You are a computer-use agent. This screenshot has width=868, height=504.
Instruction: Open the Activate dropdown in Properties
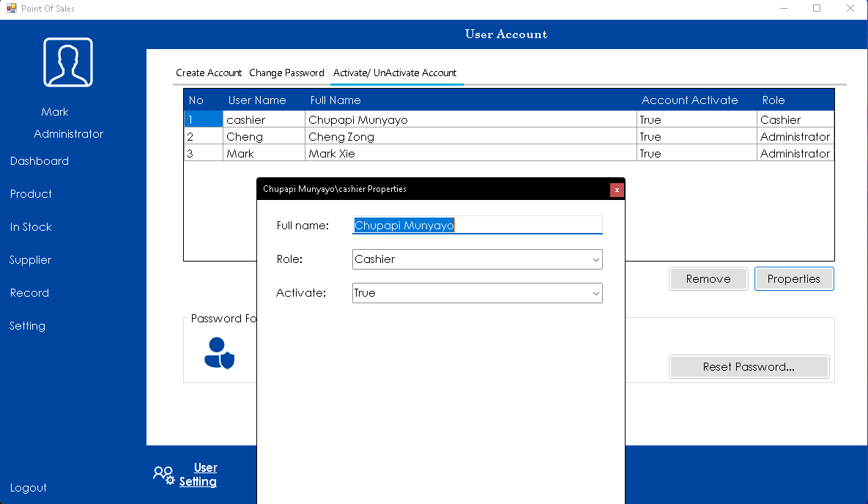tap(477, 293)
